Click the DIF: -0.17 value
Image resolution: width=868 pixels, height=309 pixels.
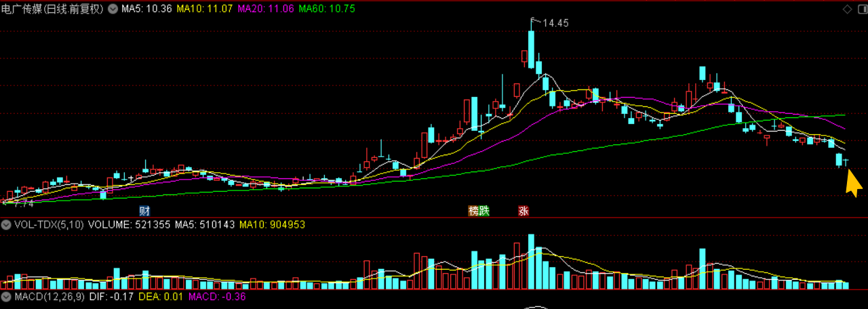tap(111, 296)
